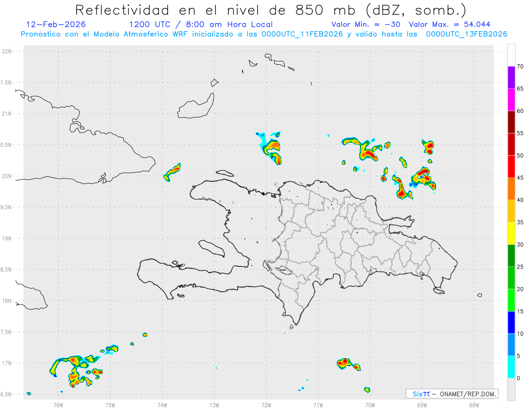Click the purple 65-70 dBZ colorbar segment
The image size is (532, 411).
click(511, 78)
